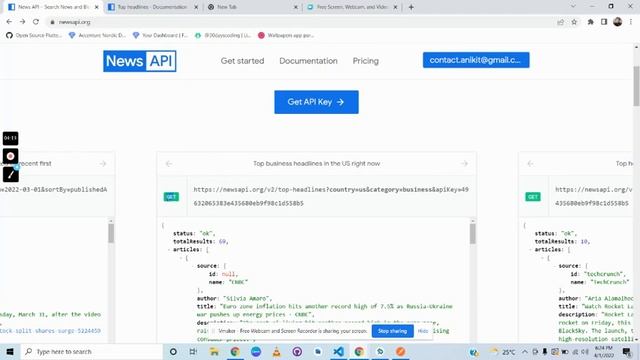
Task: Open the 30dayscoding bookmark
Action: pyautogui.click(x=223, y=36)
